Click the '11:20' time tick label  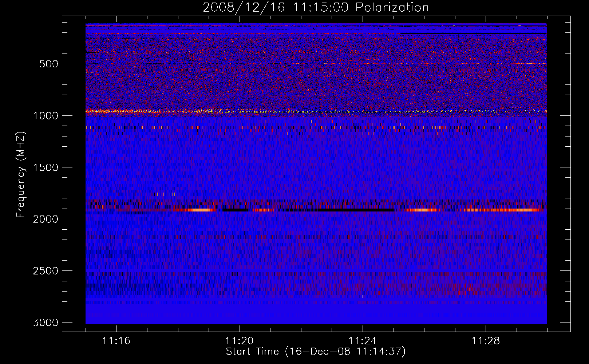(x=240, y=341)
